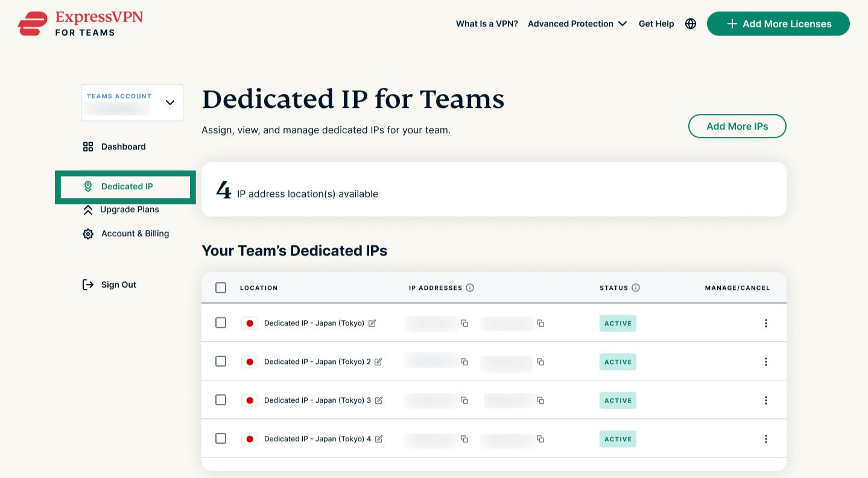Open three-dot manage menu for Japan (Tokyo) 3
This screenshot has height=478, width=868.
pyautogui.click(x=766, y=400)
